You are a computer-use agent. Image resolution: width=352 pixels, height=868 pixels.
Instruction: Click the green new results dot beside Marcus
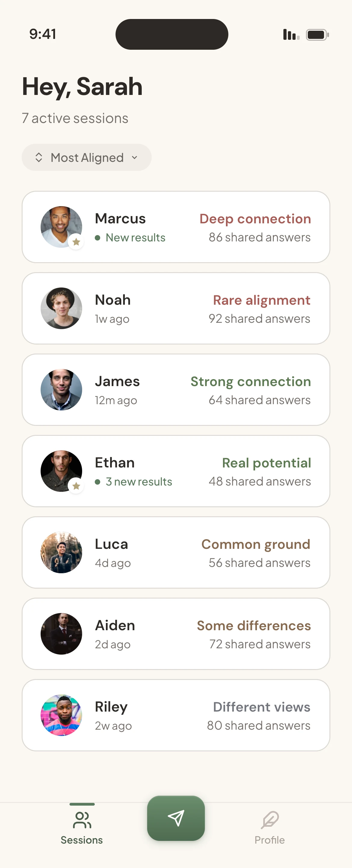[x=98, y=237]
